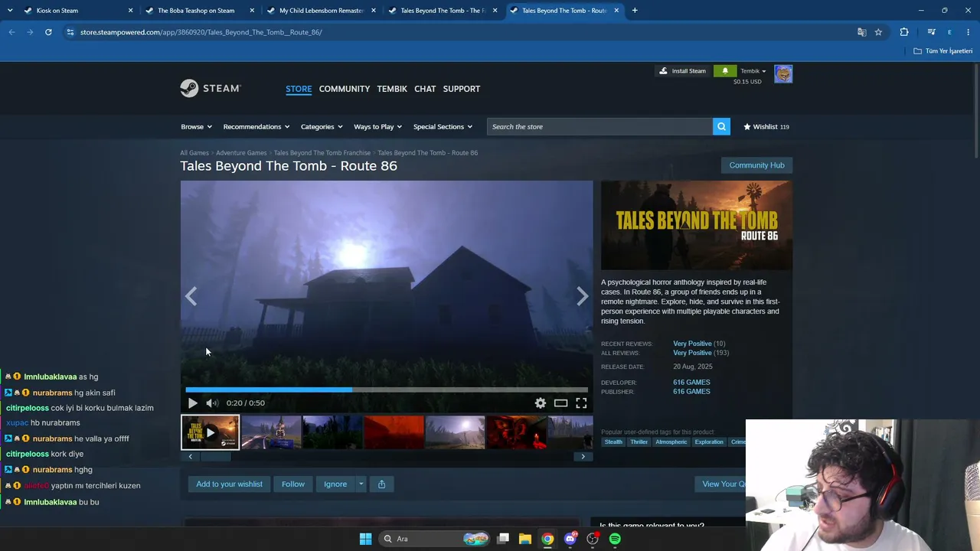Expand the Recommendations dropdown
This screenshot has height=551, width=980.
pos(256,127)
